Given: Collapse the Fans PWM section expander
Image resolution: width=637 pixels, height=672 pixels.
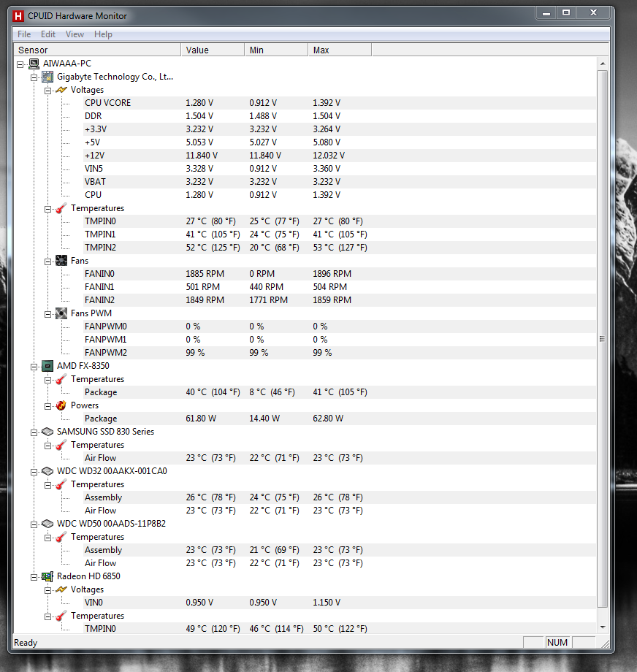Looking at the screenshot, I should point(47,315).
